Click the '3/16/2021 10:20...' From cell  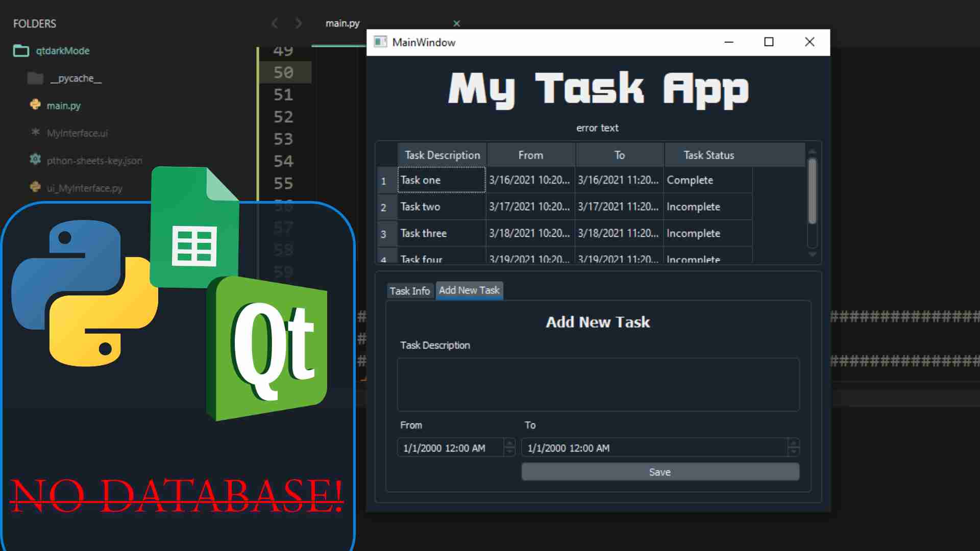click(530, 180)
